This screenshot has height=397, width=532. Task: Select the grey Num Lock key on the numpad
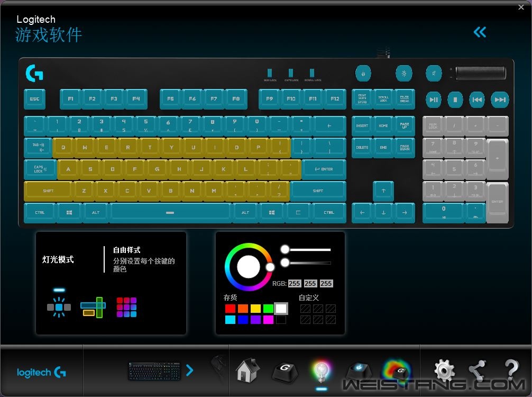(433, 126)
